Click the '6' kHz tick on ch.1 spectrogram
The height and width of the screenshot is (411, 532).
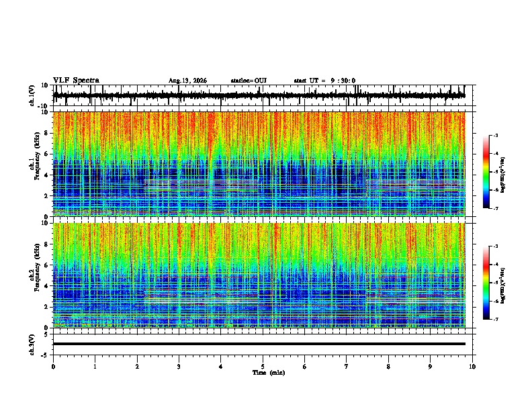click(x=46, y=154)
